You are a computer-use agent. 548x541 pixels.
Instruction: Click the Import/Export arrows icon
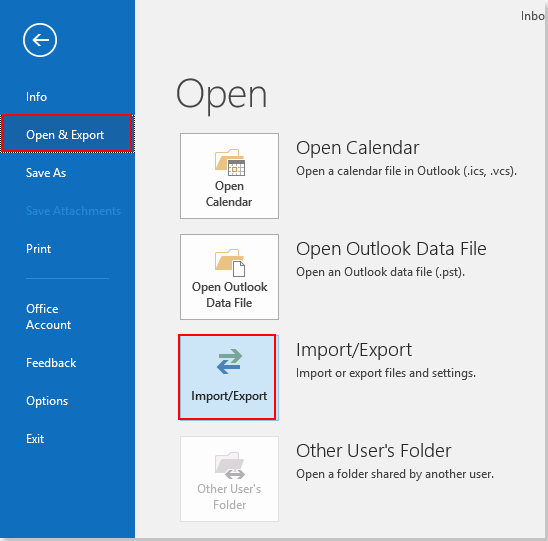(x=229, y=361)
